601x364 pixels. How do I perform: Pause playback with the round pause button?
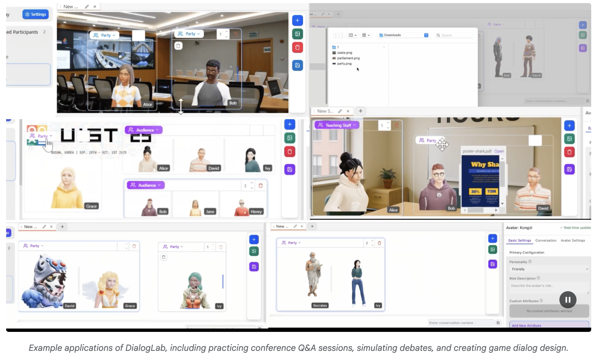[568, 300]
